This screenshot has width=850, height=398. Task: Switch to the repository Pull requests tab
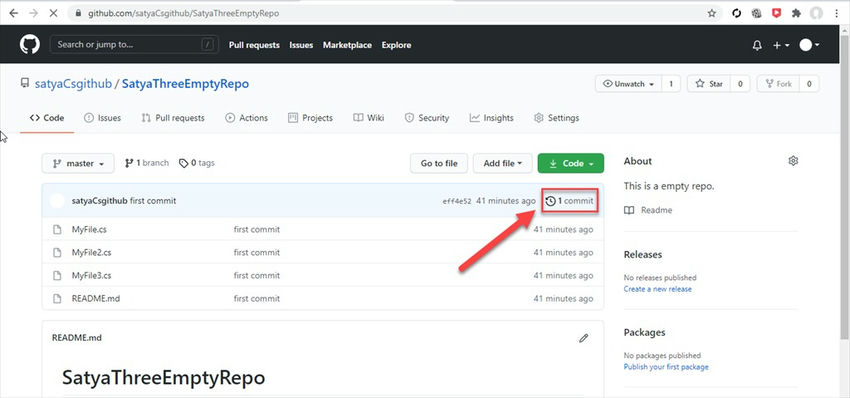(x=173, y=118)
